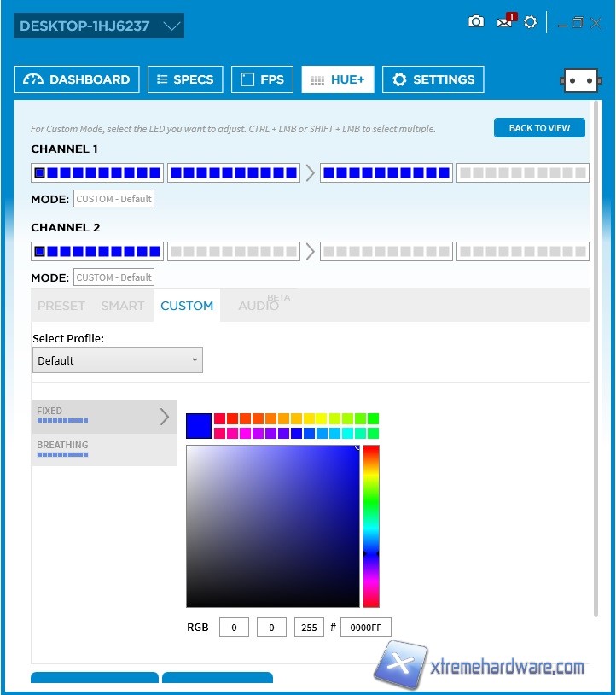Image resolution: width=616 pixels, height=695 pixels.
Task: Click the hex color code input field
Action: pyautogui.click(x=365, y=628)
